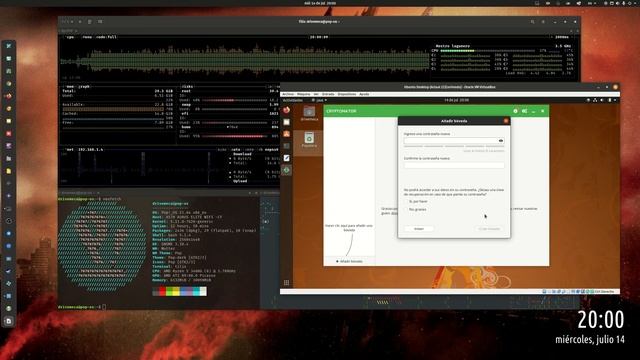Click the bottom white icon in the host dock
The image size is (640, 360).
9,321
